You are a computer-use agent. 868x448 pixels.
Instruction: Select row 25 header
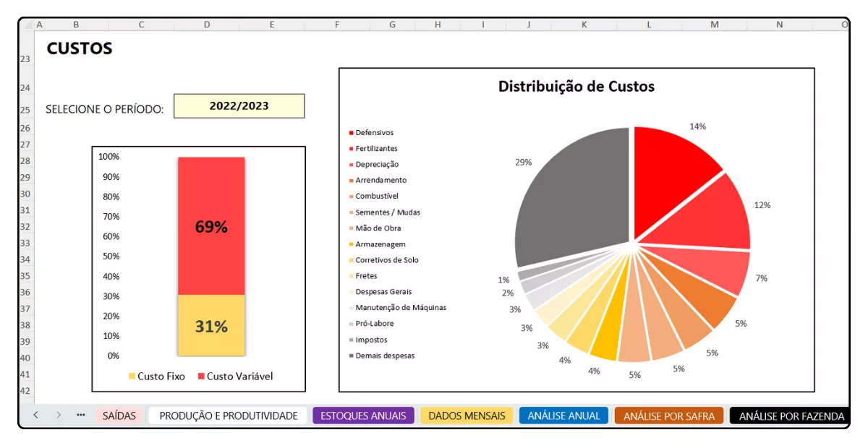pos(25,111)
